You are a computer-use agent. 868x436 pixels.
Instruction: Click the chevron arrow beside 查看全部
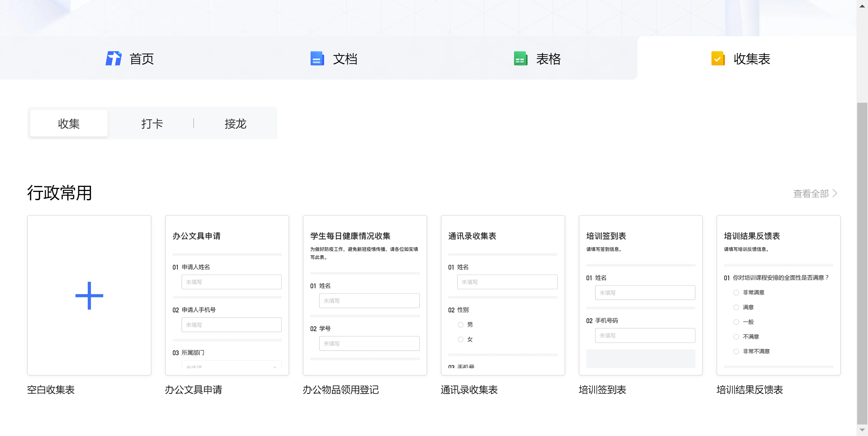coord(835,193)
